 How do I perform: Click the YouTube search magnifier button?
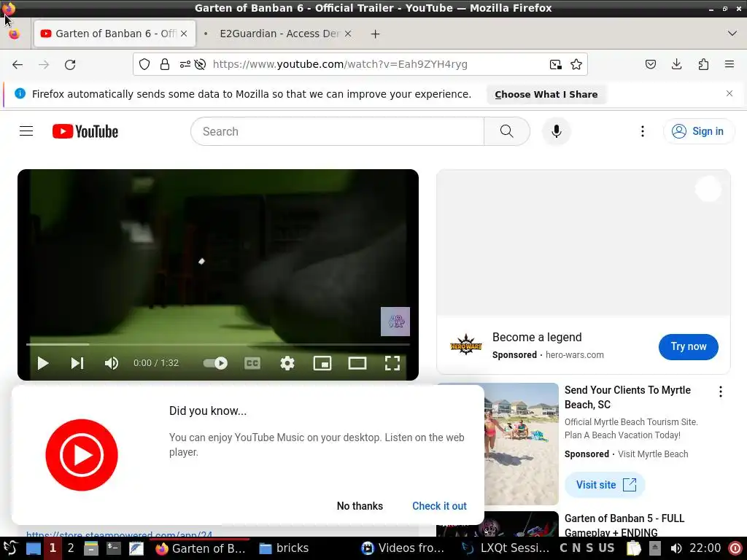[x=507, y=131]
